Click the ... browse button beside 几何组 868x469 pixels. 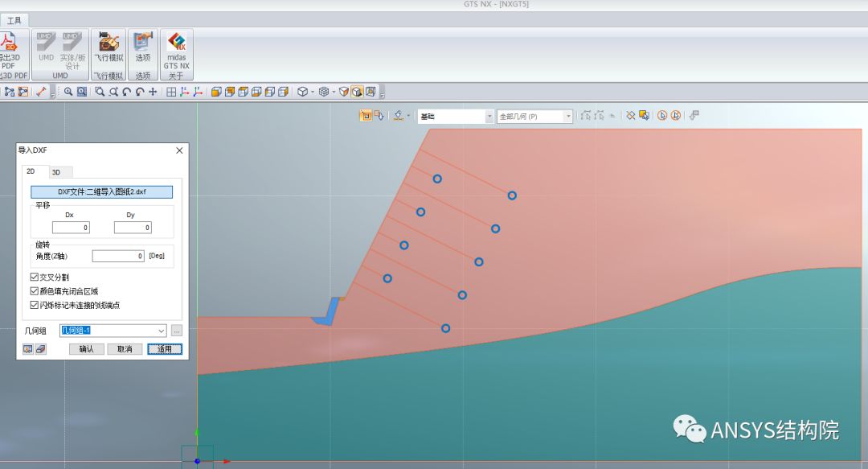[x=177, y=331]
